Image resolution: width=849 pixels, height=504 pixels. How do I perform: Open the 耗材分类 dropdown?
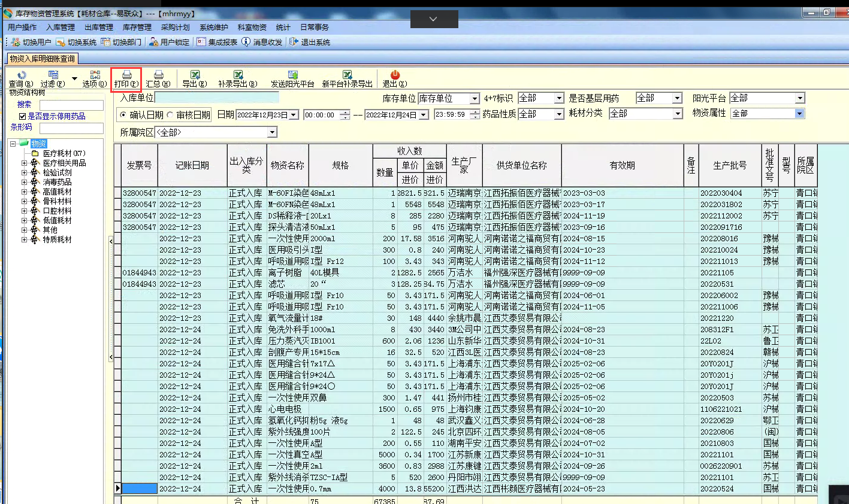point(678,114)
